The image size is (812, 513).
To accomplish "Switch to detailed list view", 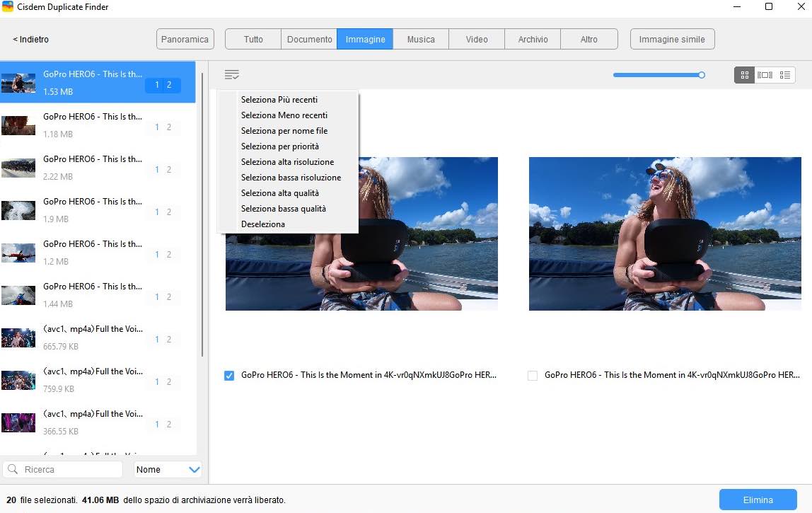I will click(784, 75).
